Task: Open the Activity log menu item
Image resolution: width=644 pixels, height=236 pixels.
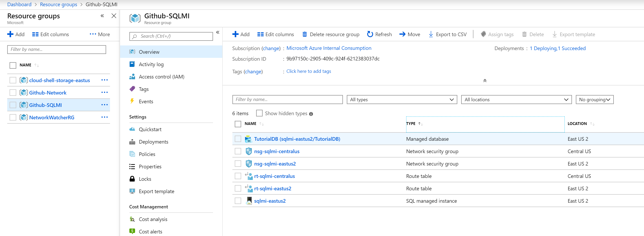Action: pyautogui.click(x=171, y=64)
